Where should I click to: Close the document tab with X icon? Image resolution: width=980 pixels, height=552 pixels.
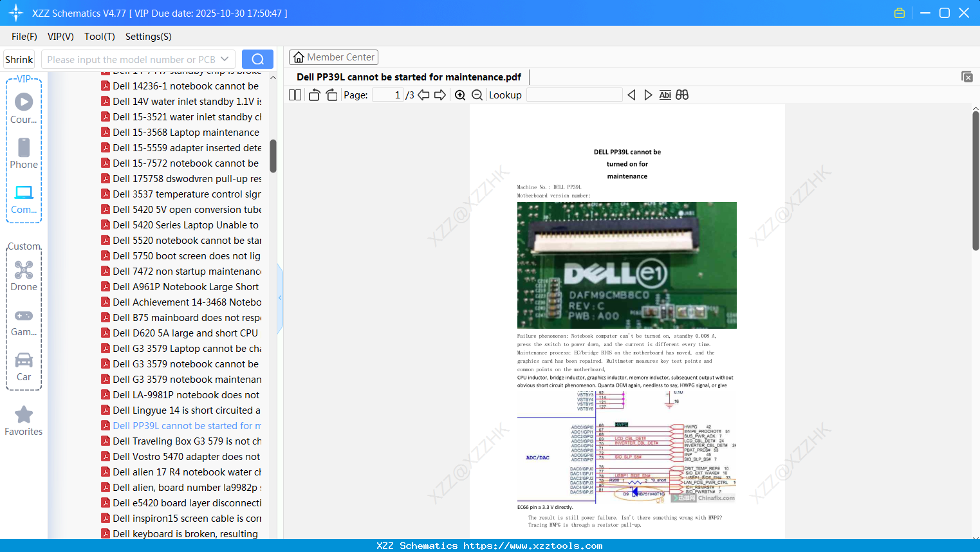(967, 77)
